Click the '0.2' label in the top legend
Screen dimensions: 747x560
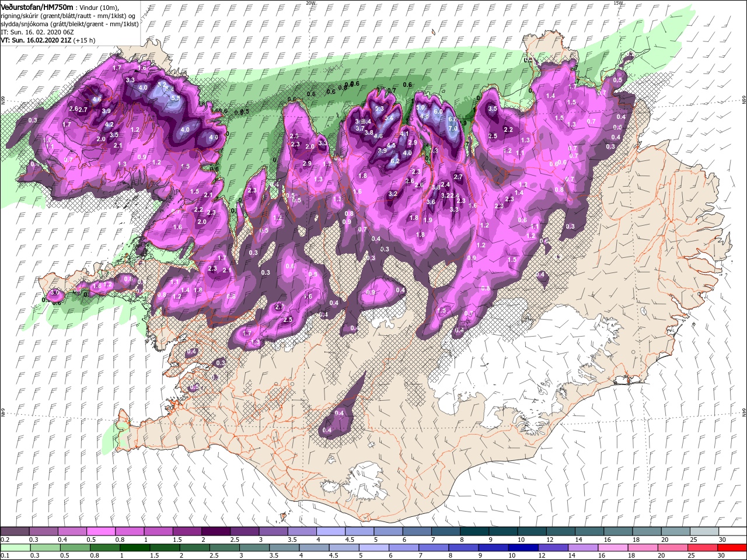click(x=5, y=540)
